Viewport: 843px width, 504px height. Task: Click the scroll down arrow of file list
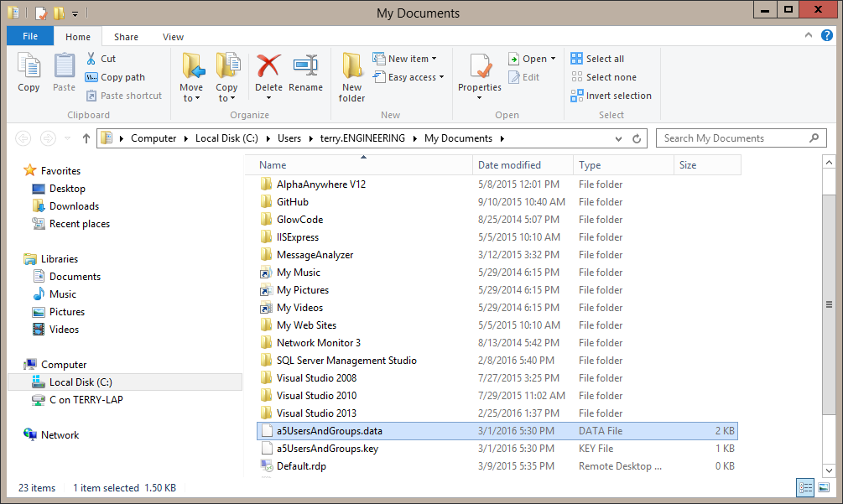[829, 470]
